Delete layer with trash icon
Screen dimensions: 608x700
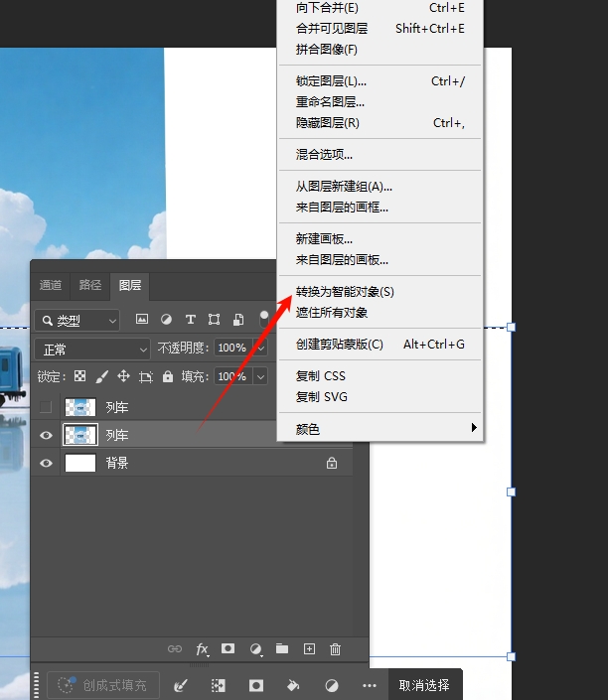[335, 649]
